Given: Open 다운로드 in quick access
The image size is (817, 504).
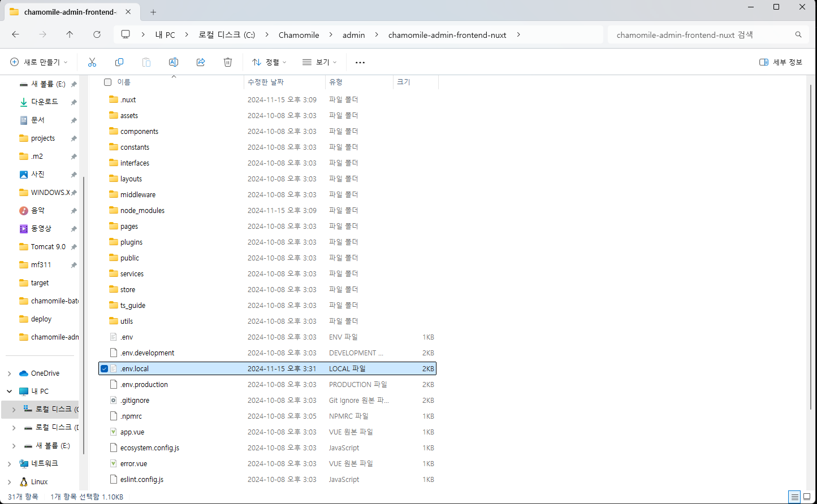Looking at the screenshot, I should coord(44,102).
